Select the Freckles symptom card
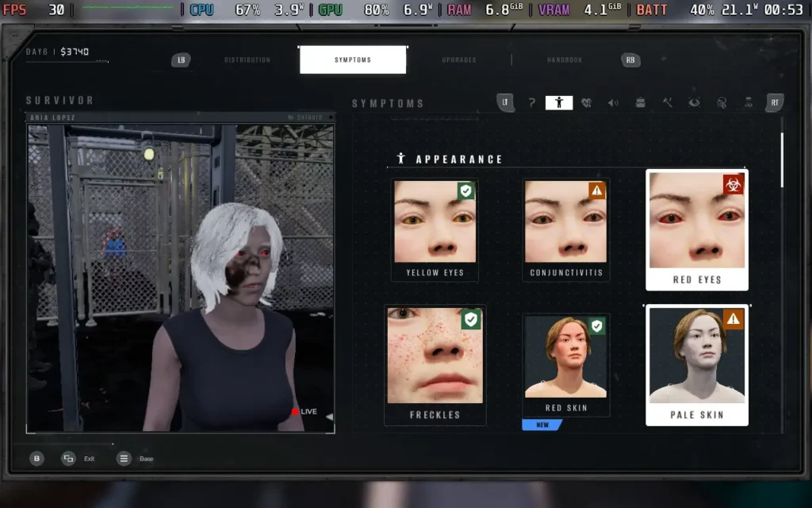 [x=435, y=364]
